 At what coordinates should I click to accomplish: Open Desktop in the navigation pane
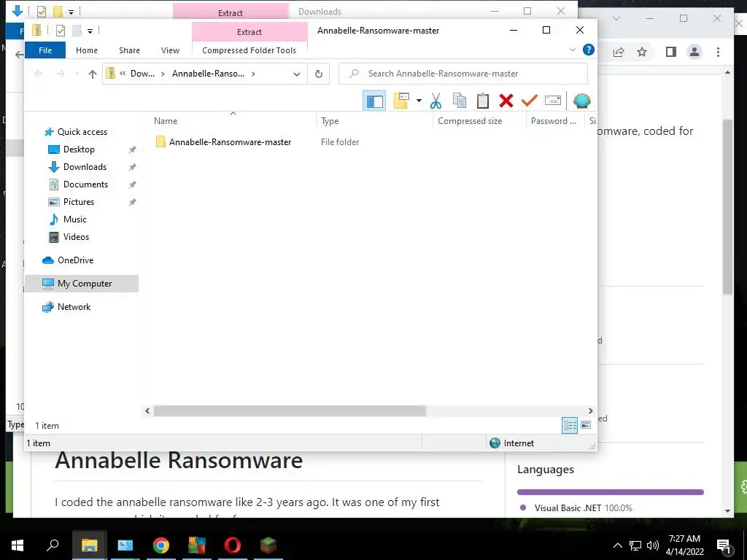[79, 149]
